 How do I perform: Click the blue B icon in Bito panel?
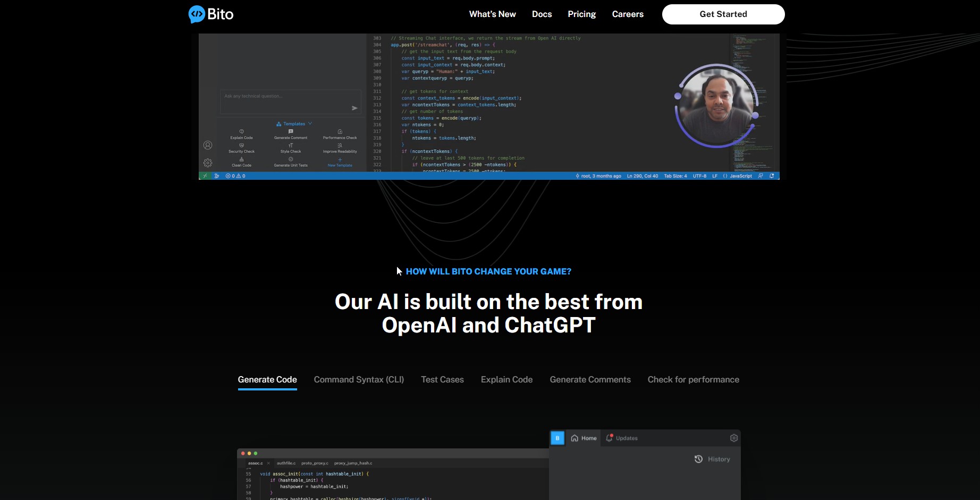tap(557, 438)
